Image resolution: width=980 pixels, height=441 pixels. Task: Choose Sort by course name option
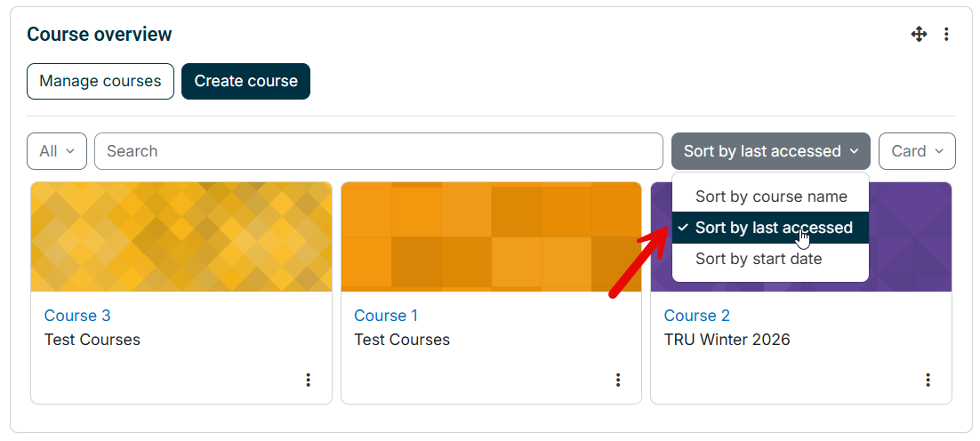coord(771,196)
